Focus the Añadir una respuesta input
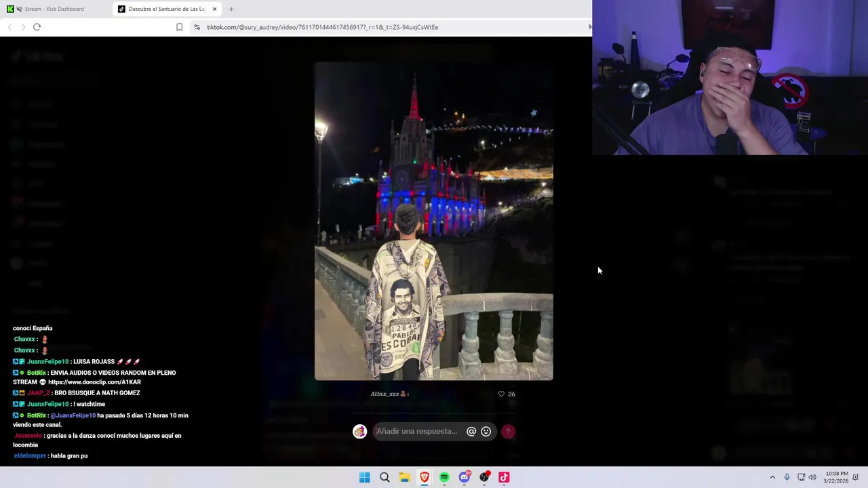The width and height of the screenshot is (868, 488). click(416, 431)
